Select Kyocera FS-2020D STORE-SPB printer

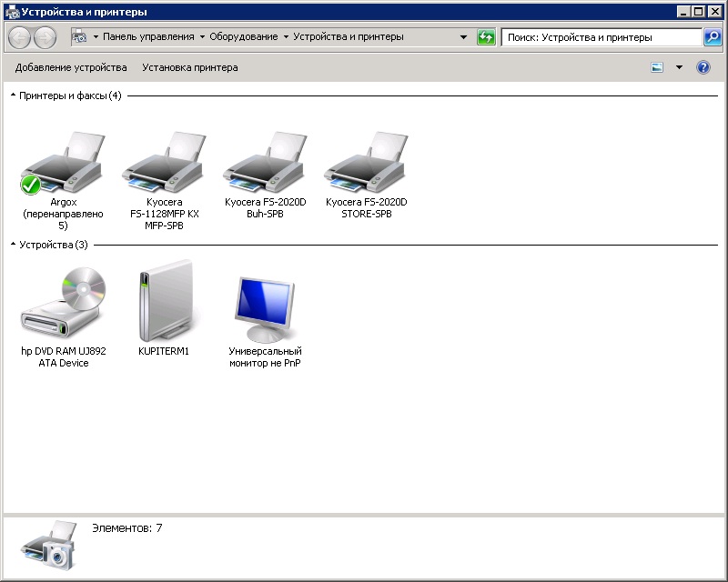(367, 164)
